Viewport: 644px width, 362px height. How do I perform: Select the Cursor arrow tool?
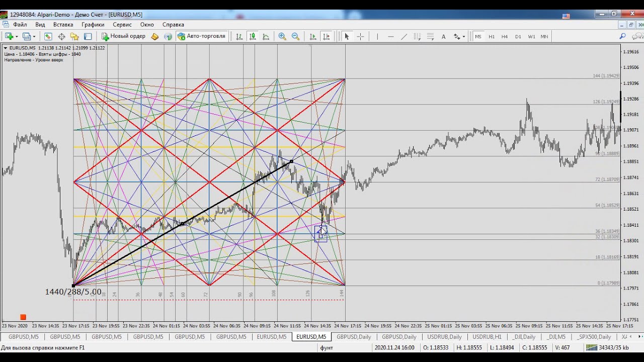click(347, 36)
